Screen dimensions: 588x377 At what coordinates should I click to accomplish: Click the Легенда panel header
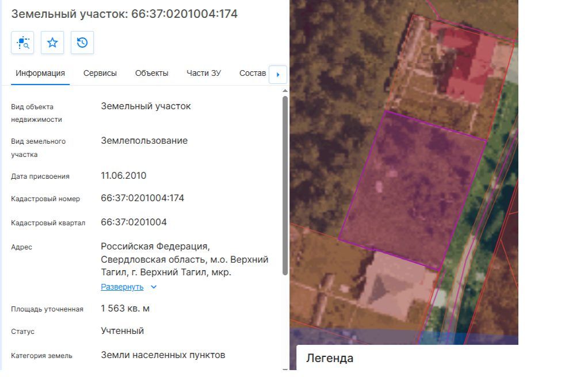[330, 358]
